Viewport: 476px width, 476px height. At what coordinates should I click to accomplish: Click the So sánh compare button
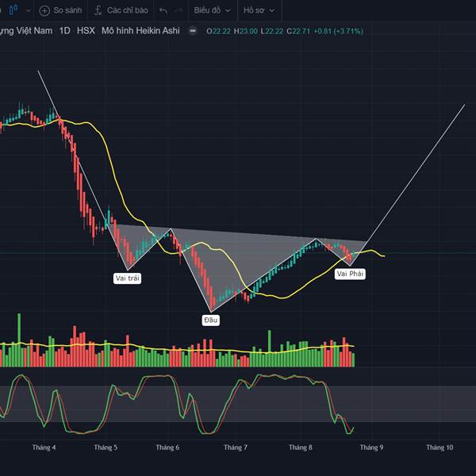[x=61, y=10]
